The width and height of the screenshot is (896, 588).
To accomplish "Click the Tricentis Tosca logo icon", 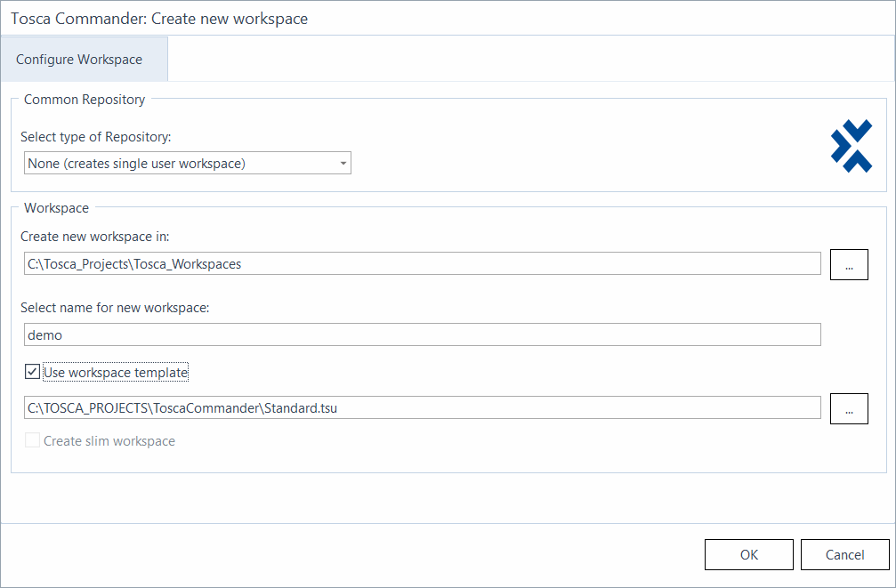I will point(852,146).
